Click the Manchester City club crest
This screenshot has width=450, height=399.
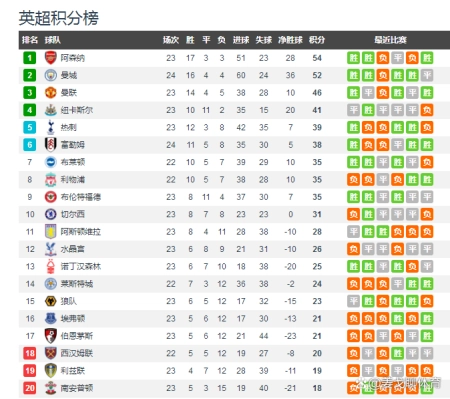pos(51,75)
